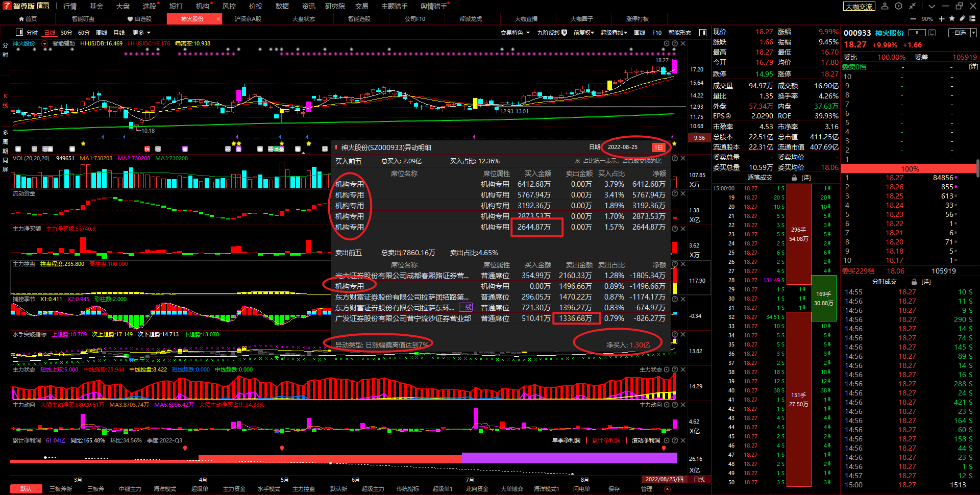980x495 pixels.
Task: Expand the 超级叠加 dropdown
Action: pyautogui.click(x=614, y=33)
